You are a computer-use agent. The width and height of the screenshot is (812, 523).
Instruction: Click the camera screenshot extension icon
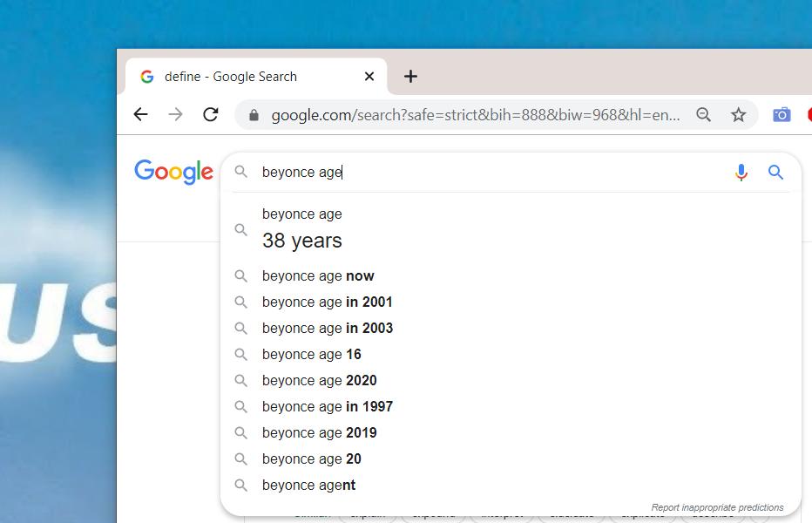[782, 114]
